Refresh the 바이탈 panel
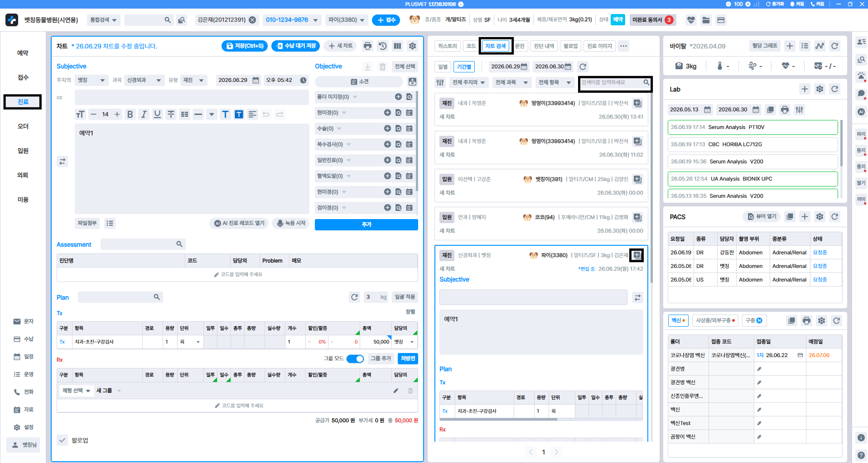Viewport: 868px width, 463px height. [x=834, y=46]
